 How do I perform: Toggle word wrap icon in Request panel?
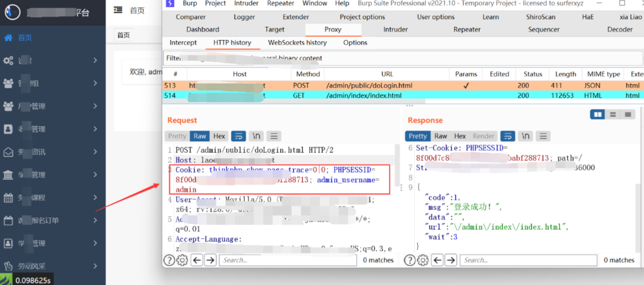[239, 136]
